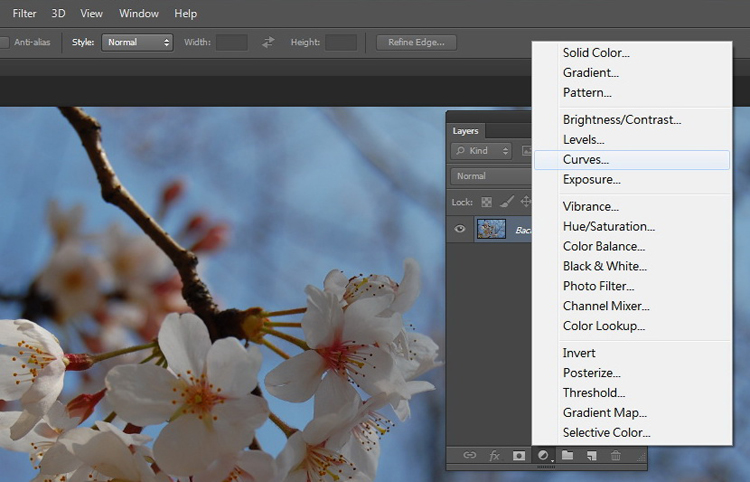Click the Width input field
Image resolution: width=750 pixels, height=482 pixels.
tap(232, 42)
